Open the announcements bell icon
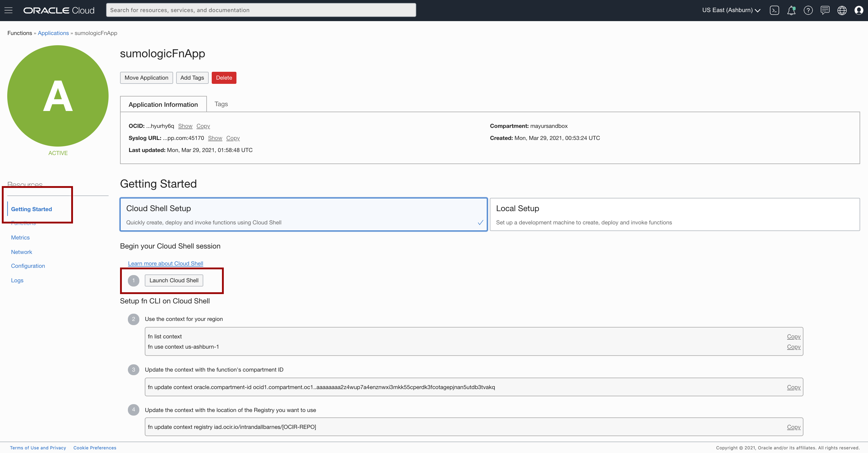Screen dimensions: 868x453 791,10
